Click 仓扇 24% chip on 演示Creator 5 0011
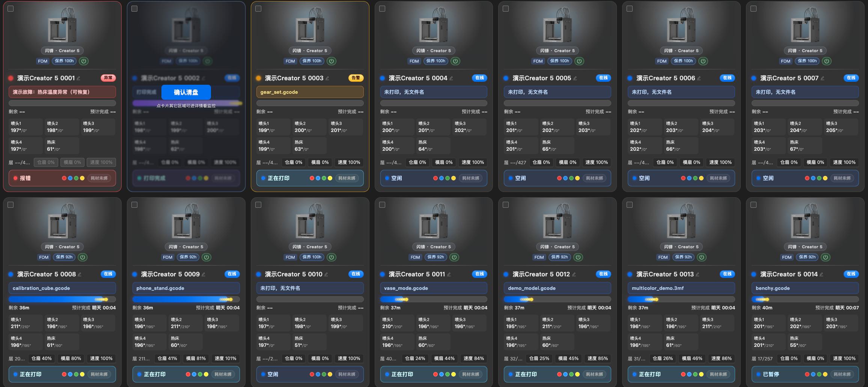Screen dimensions: 868x387 click(415, 358)
